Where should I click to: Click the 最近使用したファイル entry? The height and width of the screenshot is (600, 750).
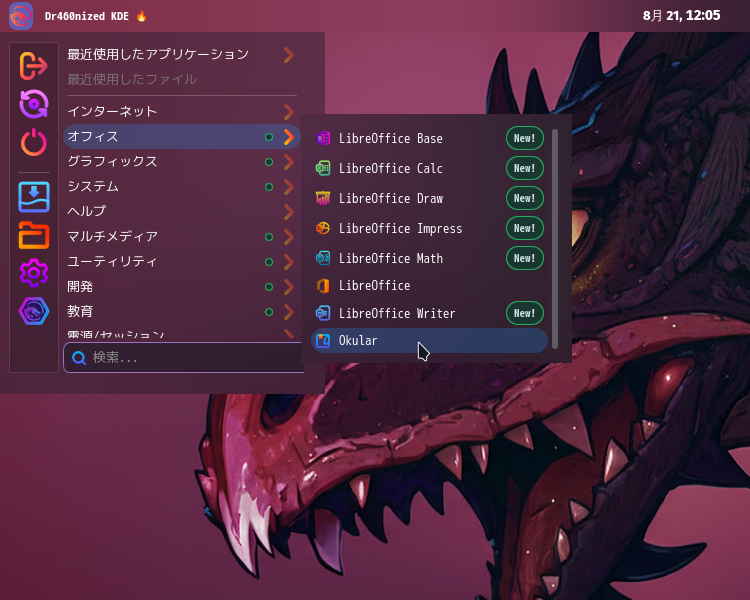132,79
